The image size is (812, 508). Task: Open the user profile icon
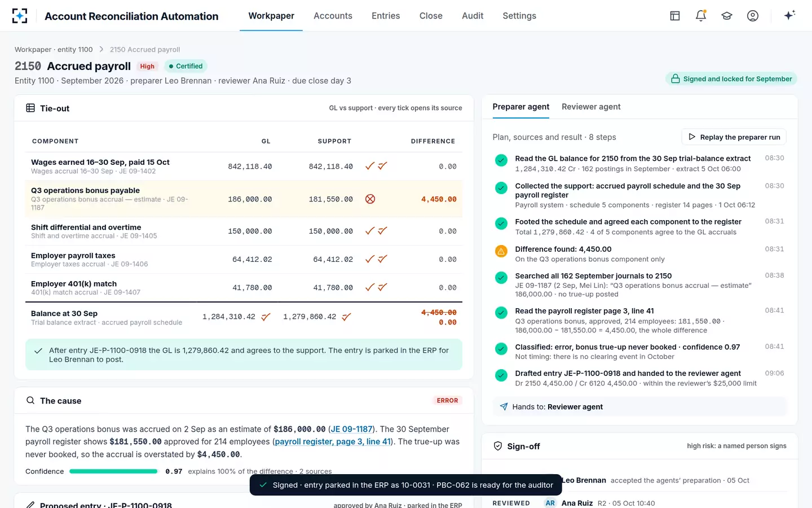[753, 16]
